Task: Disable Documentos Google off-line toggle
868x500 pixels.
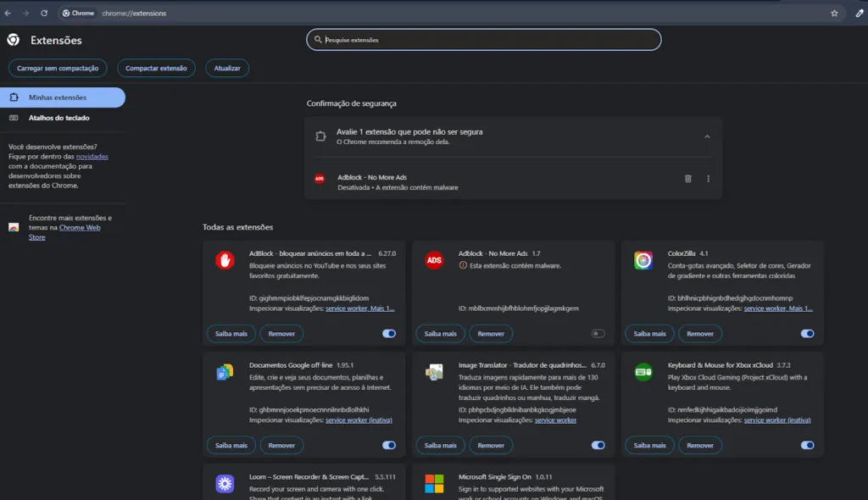Action: pos(389,446)
